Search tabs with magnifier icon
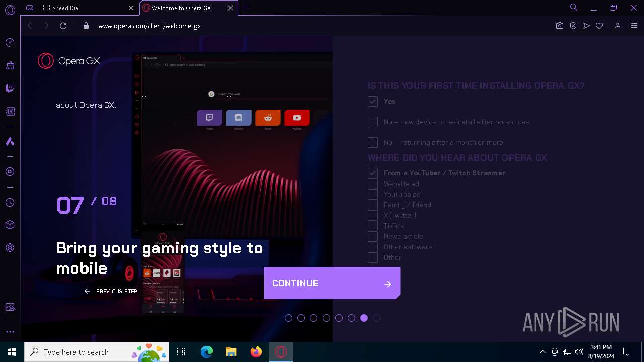 573,7
